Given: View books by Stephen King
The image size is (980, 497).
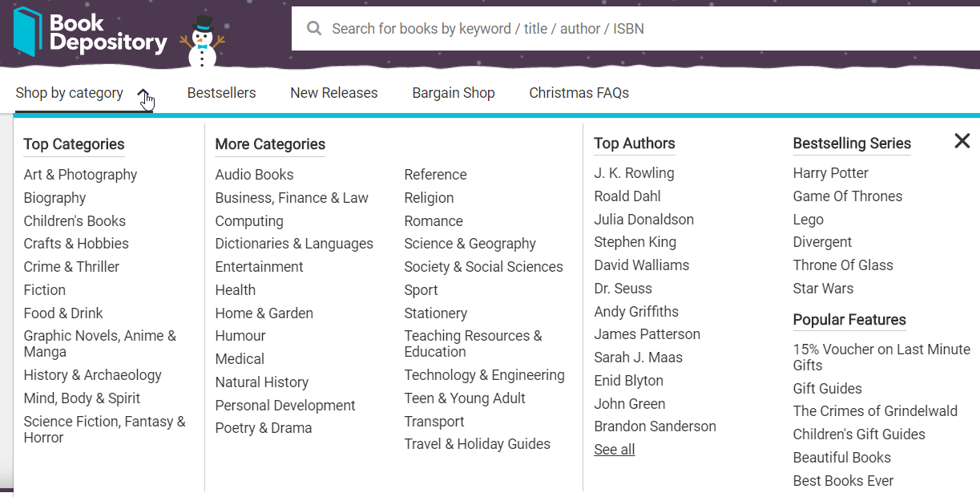Looking at the screenshot, I should pos(635,242).
